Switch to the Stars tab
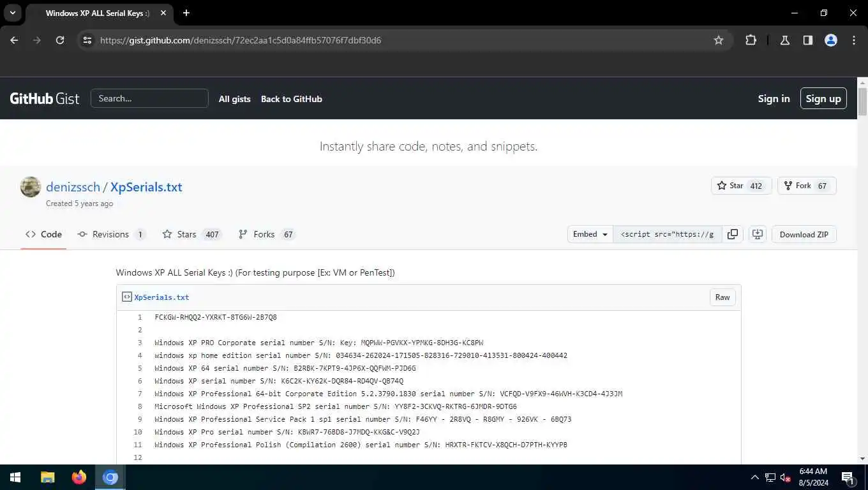This screenshot has height=490, width=868. pos(191,234)
